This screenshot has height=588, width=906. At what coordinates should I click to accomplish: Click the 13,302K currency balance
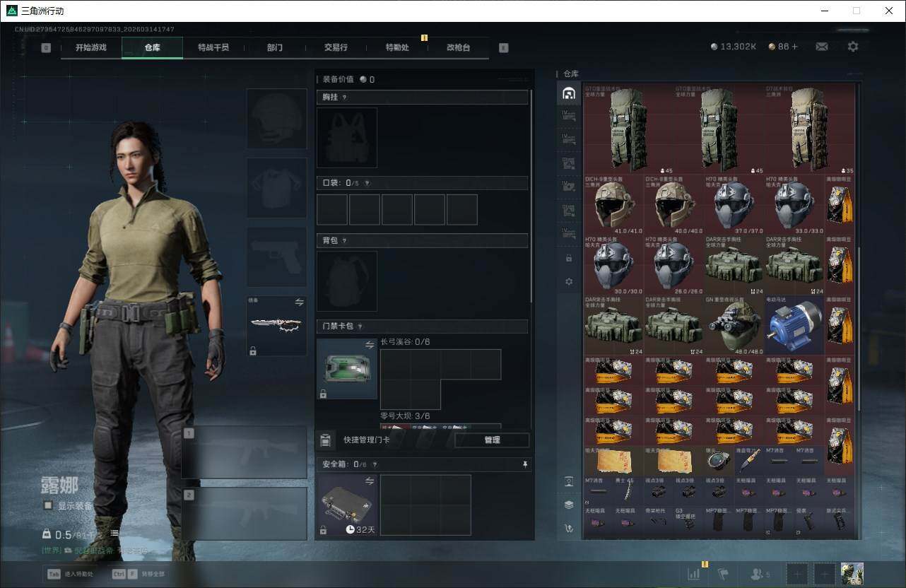click(x=734, y=47)
